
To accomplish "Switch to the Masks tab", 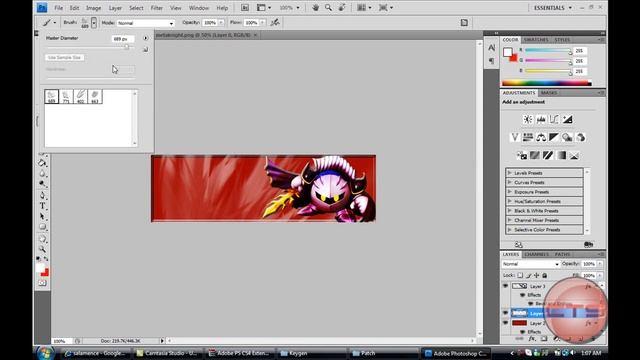I will click(x=549, y=93).
